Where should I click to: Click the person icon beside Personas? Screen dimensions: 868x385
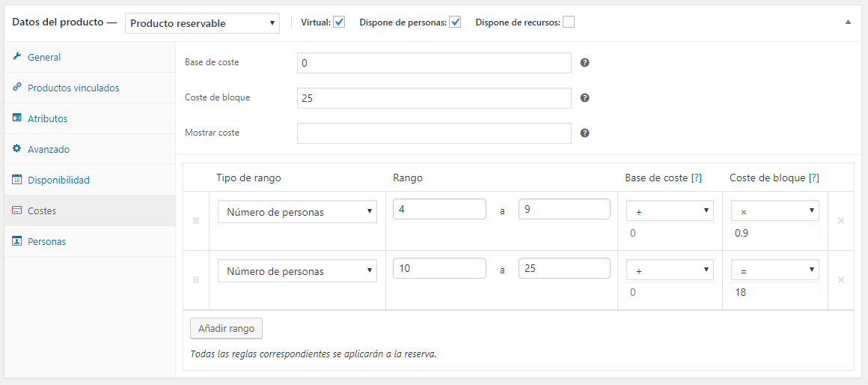click(16, 241)
